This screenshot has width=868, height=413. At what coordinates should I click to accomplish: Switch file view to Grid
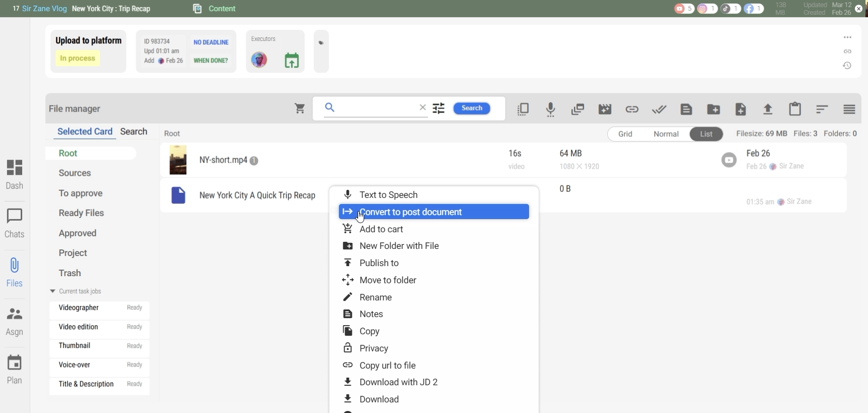625,134
